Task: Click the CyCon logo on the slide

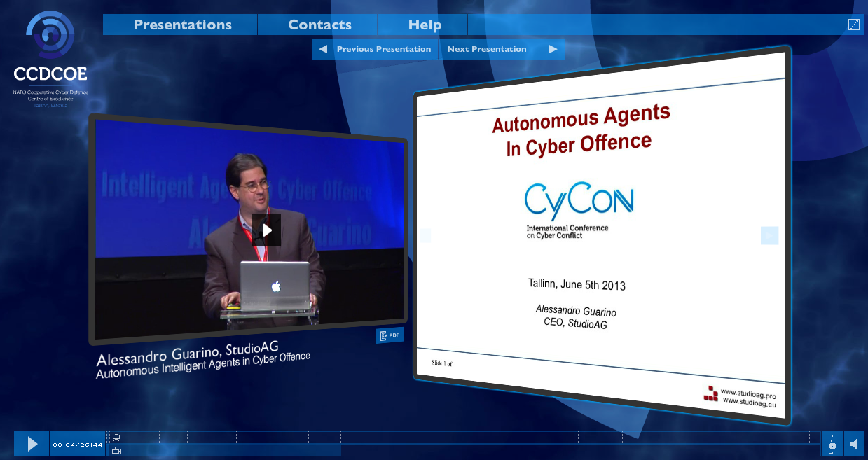Action: (x=579, y=210)
